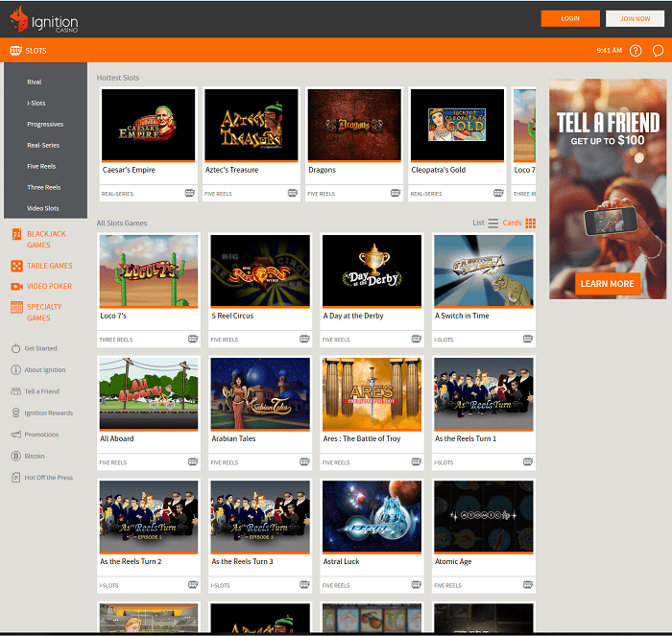Open the Get Started link
This screenshot has height=636, width=672.
[x=40, y=348]
